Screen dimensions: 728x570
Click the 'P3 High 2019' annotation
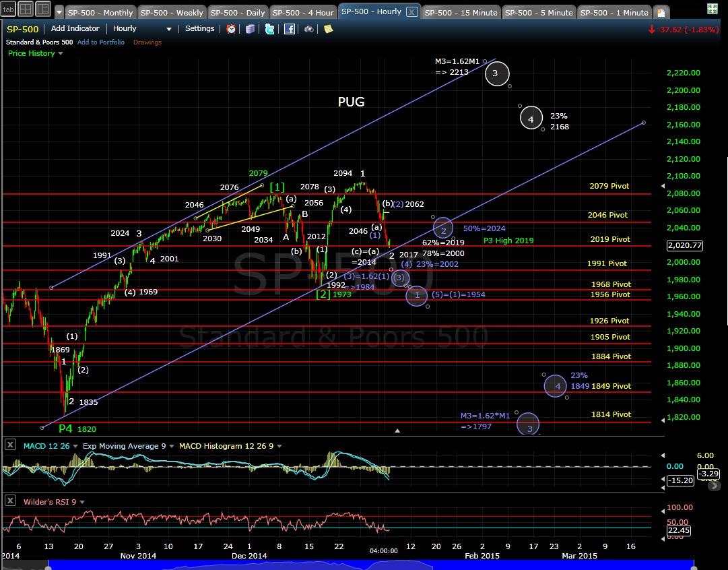[x=508, y=241]
